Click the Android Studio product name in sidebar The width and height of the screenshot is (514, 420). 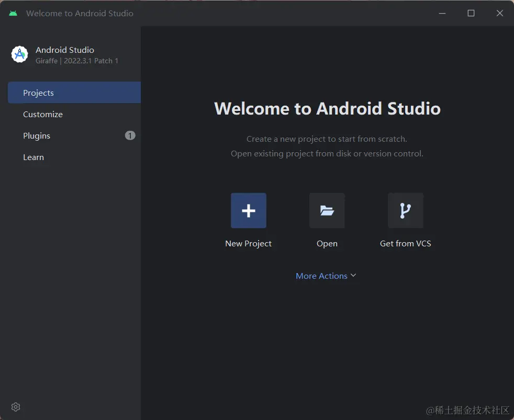coord(65,50)
